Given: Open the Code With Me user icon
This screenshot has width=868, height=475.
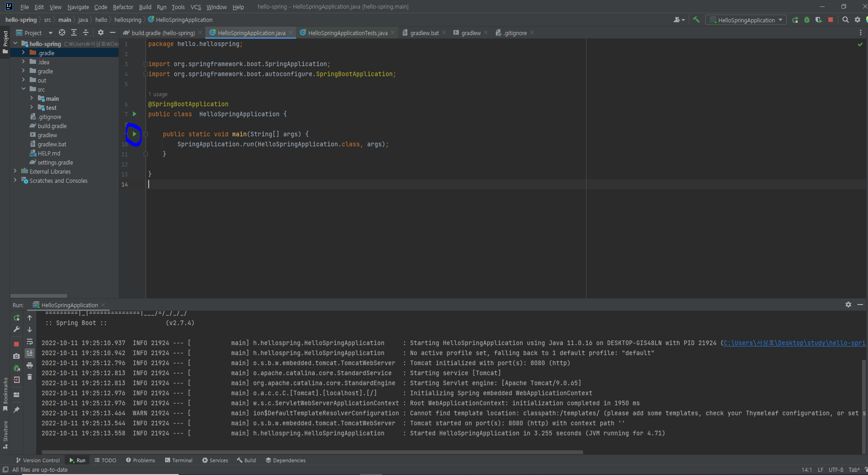Looking at the screenshot, I should pos(679,20).
